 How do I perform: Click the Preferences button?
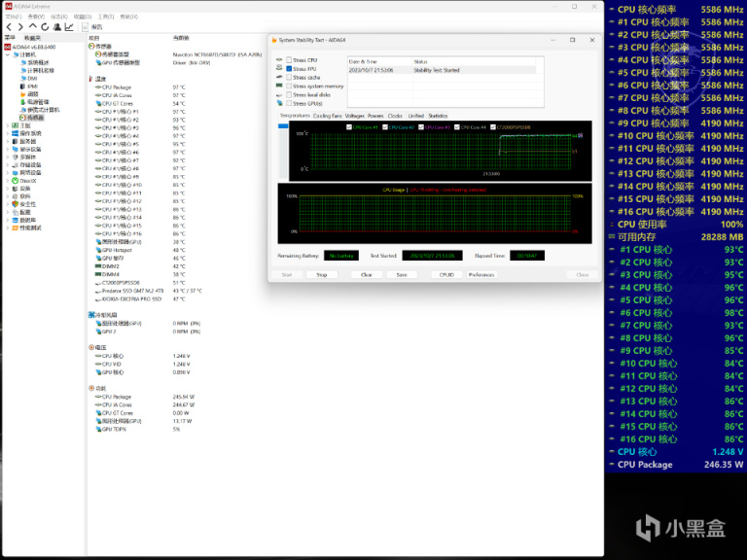coord(480,274)
